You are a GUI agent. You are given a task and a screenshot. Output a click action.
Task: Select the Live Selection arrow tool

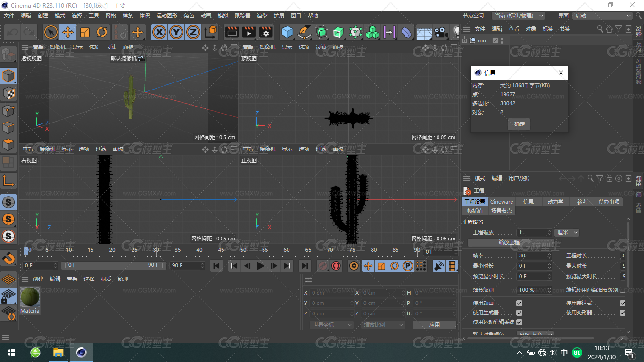(x=51, y=32)
